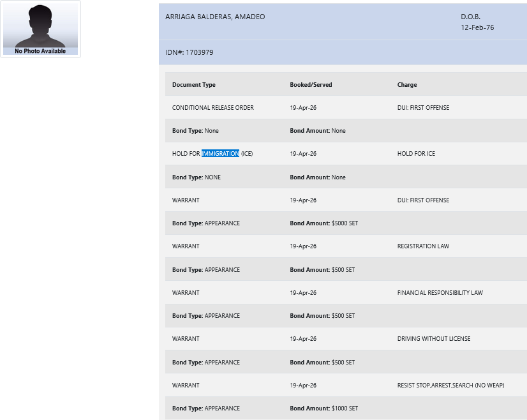This screenshot has height=420, width=527.
Task: Click the Booked/Served column header
Action: point(311,85)
